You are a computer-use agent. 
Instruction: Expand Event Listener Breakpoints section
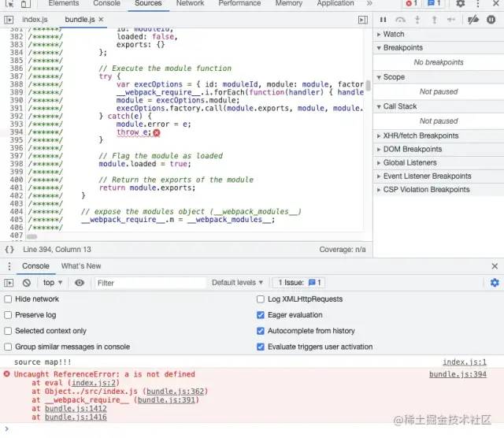439,176
